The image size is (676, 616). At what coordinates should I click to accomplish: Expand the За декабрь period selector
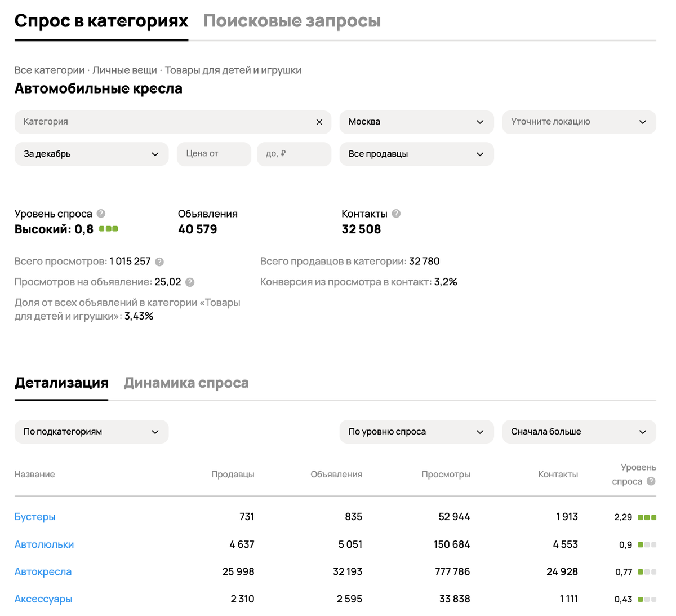[x=91, y=153]
